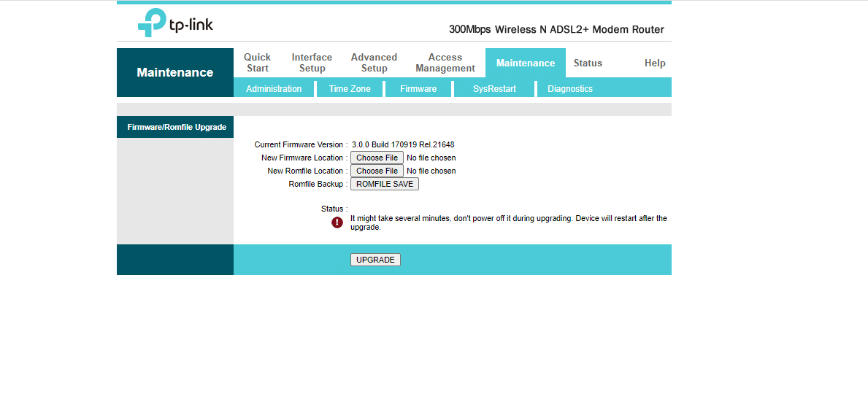868x399 pixels.
Task: Switch to Access Management tab
Action: point(445,63)
